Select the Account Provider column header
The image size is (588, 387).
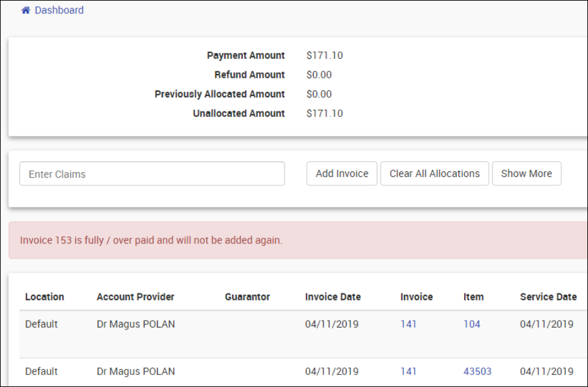tap(135, 297)
